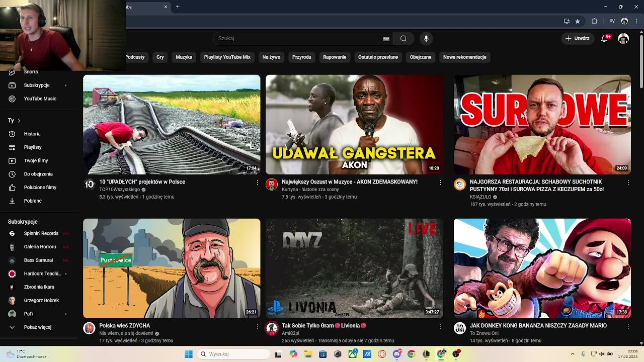The image size is (644, 362).
Task: Select the Nowe rekomendacje filter chip
Action: click(464, 57)
